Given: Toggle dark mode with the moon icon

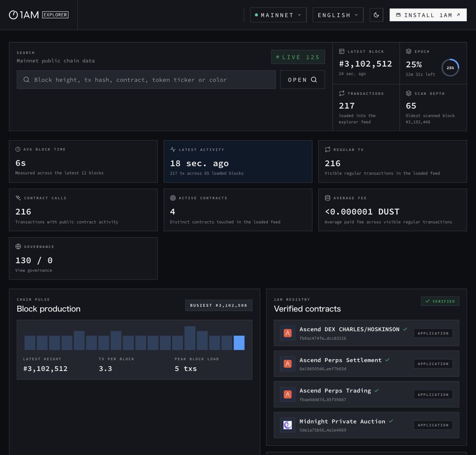Looking at the screenshot, I should coord(376,15).
